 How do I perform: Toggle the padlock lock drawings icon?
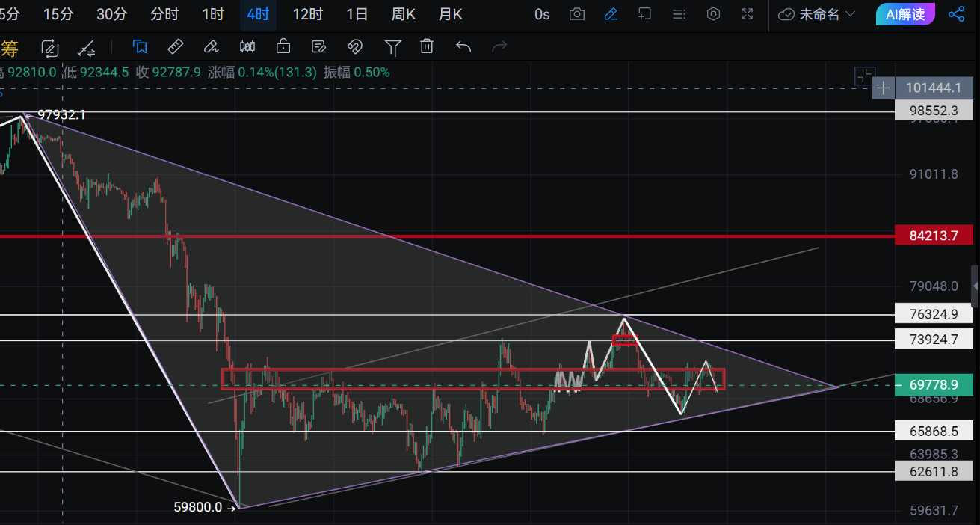(x=283, y=47)
